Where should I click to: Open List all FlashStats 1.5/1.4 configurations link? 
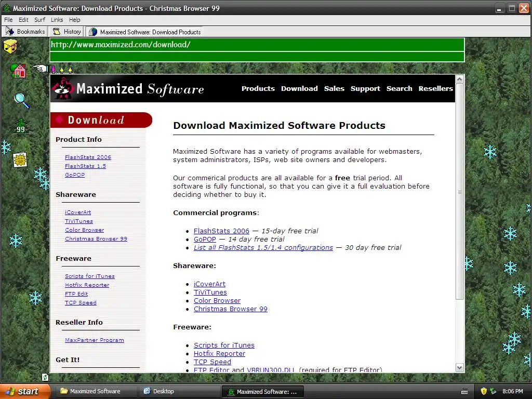click(263, 248)
